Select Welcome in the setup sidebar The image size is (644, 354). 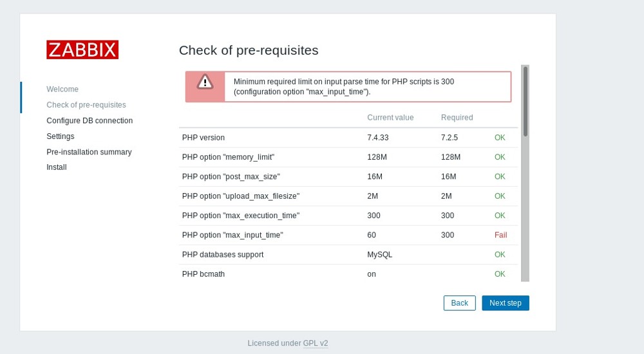(62, 89)
